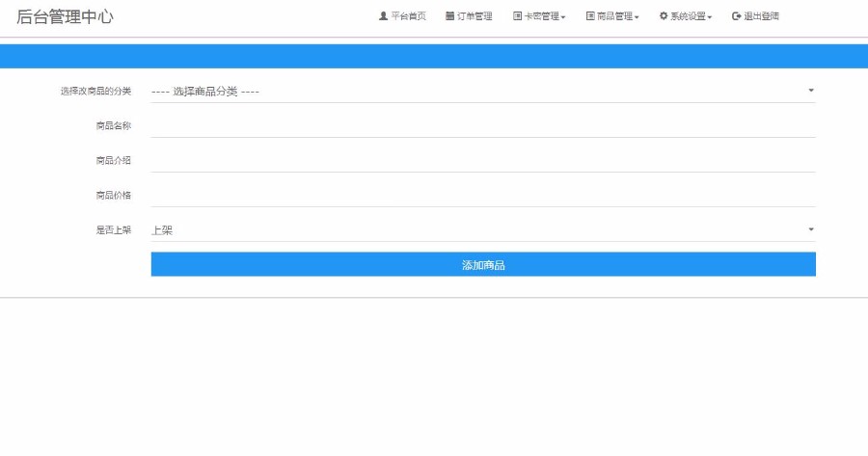Click the 选择改商品的分类 label
Viewport: 868px width, 456px height.
coord(95,92)
